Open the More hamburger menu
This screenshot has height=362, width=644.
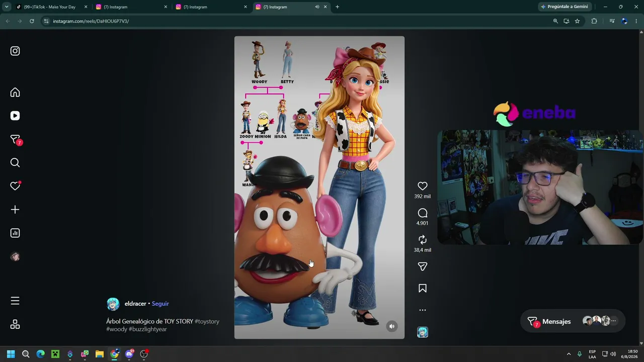point(15,301)
